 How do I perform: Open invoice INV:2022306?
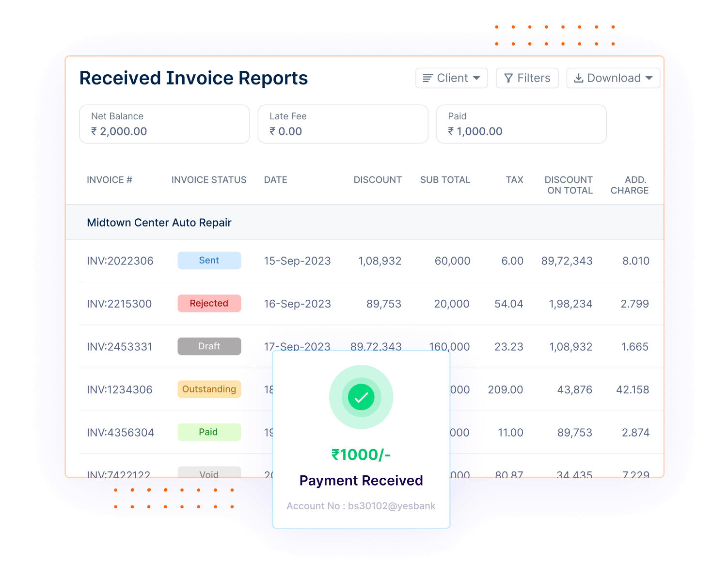[x=120, y=261]
